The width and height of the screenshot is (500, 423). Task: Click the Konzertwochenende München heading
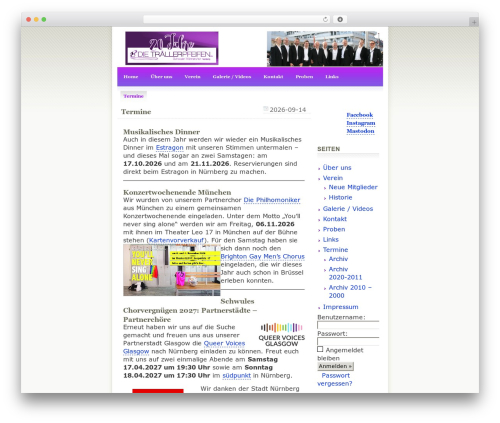pyautogui.click(x=177, y=192)
